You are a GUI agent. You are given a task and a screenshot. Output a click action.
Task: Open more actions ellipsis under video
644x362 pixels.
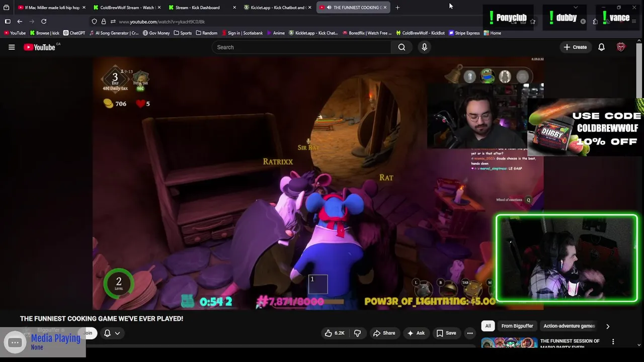tap(470, 333)
